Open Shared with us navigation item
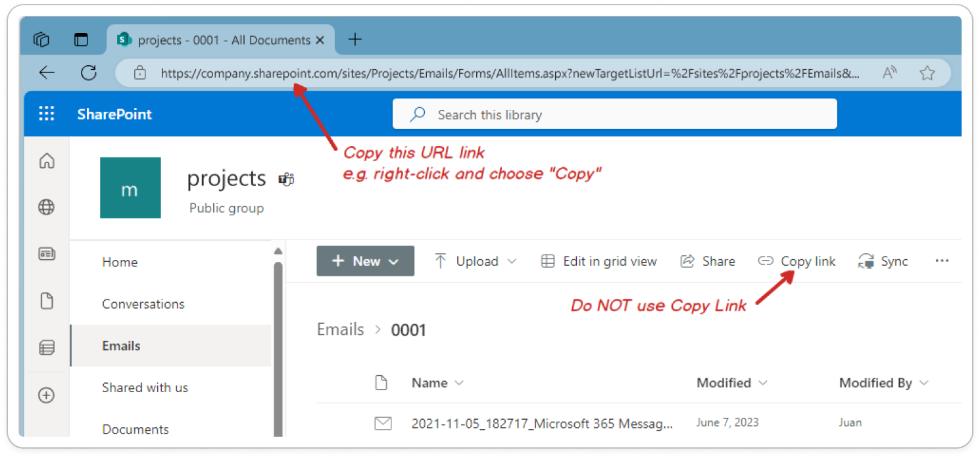Screen dimensions: 980x458 pyautogui.click(x=145, y=388)
